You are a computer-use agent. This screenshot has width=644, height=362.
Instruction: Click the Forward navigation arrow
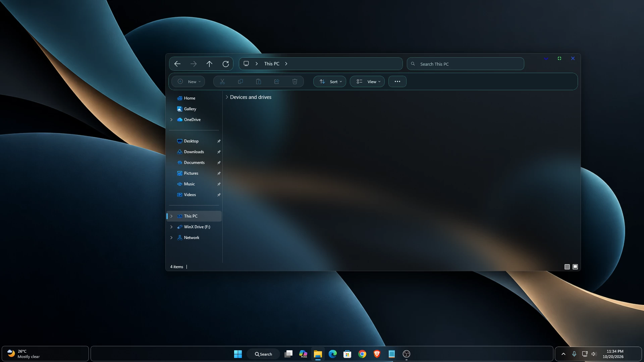click(x=194, y=64)
